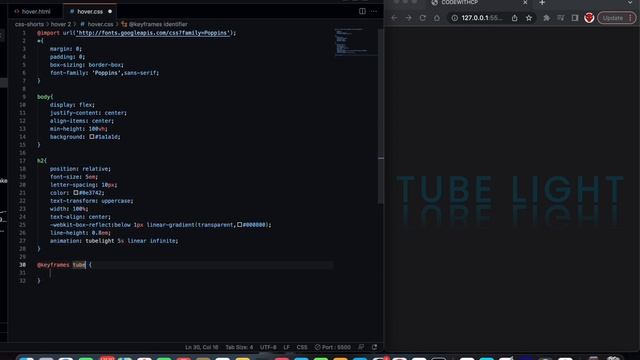Click Live Server Port : 5500 status
Image resolution: width=640 pixels, height=360 pixels.
click(x=333, y=347)
